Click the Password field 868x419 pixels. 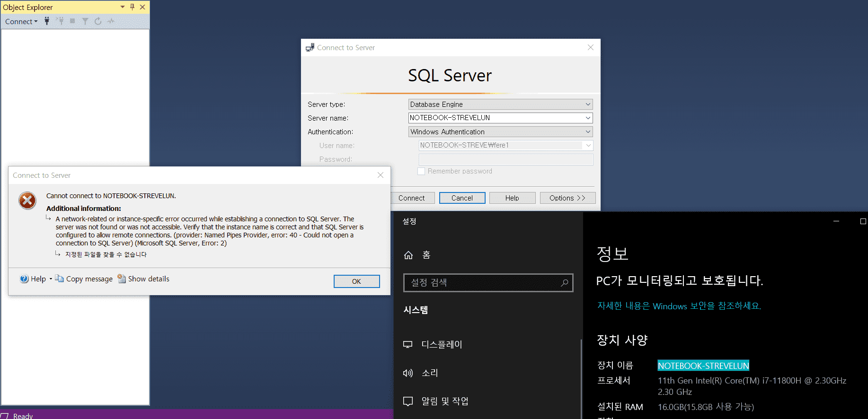[x=506, y=159]
